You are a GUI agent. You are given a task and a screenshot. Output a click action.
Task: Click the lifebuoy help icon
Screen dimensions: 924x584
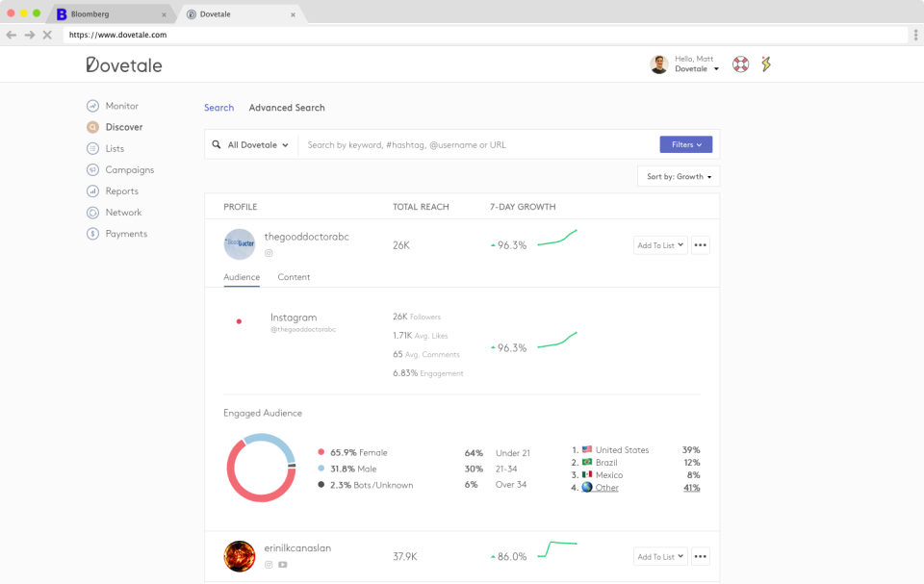740,64
